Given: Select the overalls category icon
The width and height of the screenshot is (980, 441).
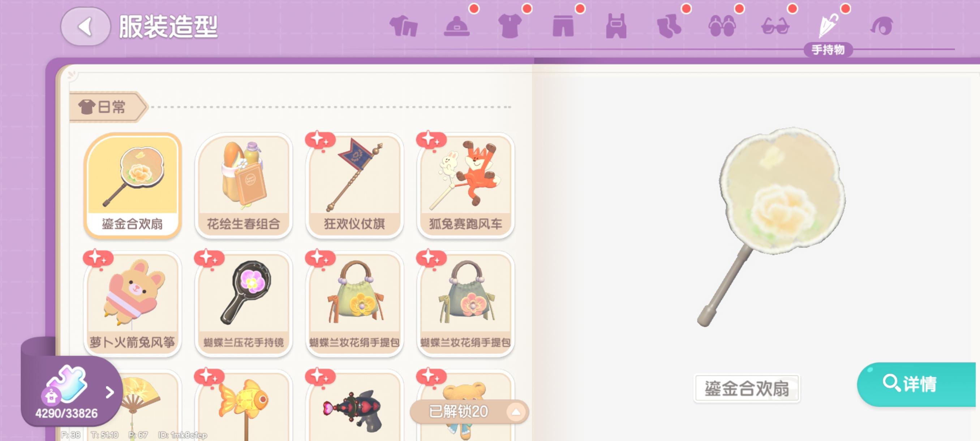Looking at the screenshot, I should pos(616,26).
